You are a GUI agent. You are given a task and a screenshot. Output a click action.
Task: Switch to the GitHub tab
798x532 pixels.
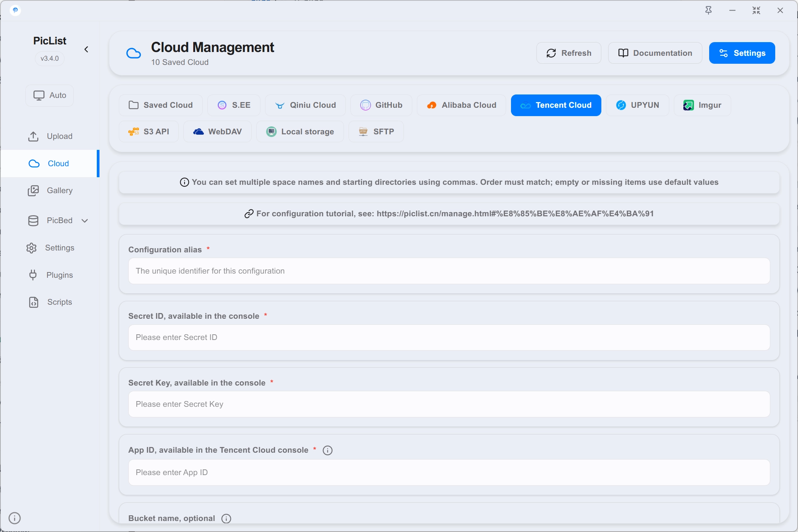pyautogui.click(x=381, y=105)
